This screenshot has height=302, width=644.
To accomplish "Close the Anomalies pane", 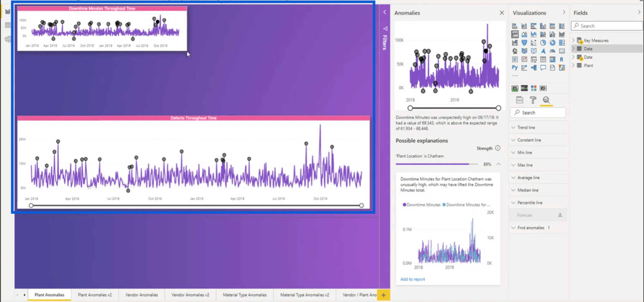I will [502, 13].
